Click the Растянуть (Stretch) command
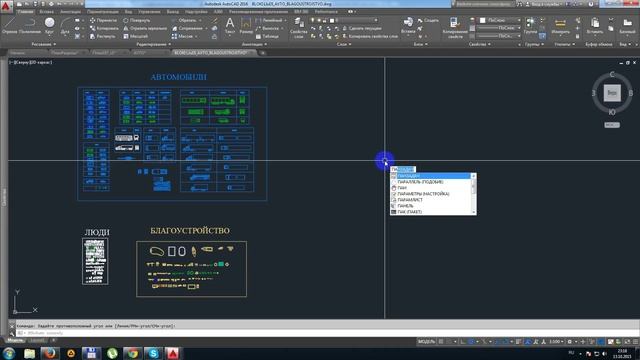 (x=103, y=36)
